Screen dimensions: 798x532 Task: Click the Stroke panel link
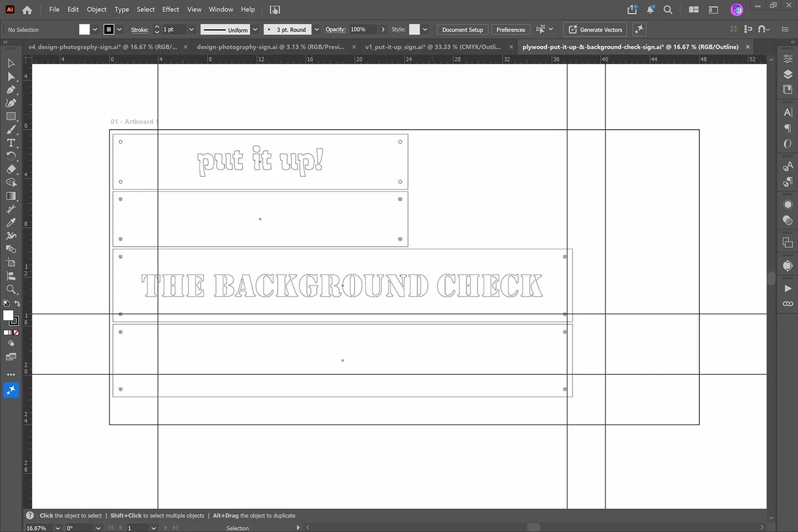[140, 30]
